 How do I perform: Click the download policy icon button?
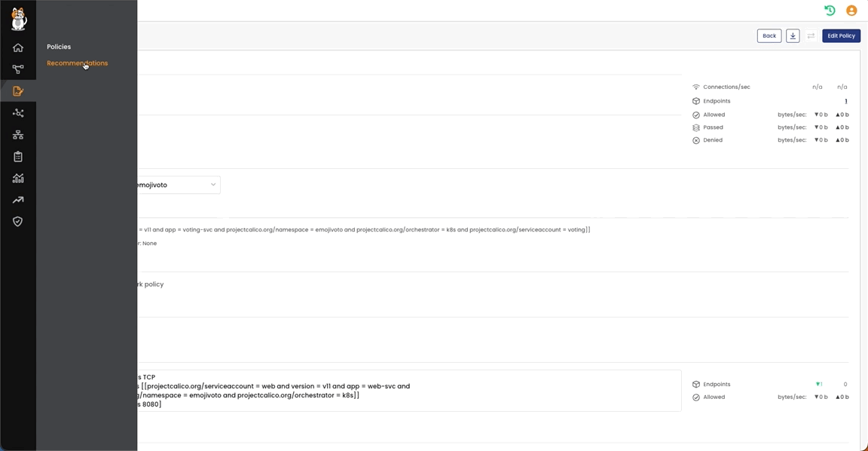pyautogui.click(x=793, y=35)
